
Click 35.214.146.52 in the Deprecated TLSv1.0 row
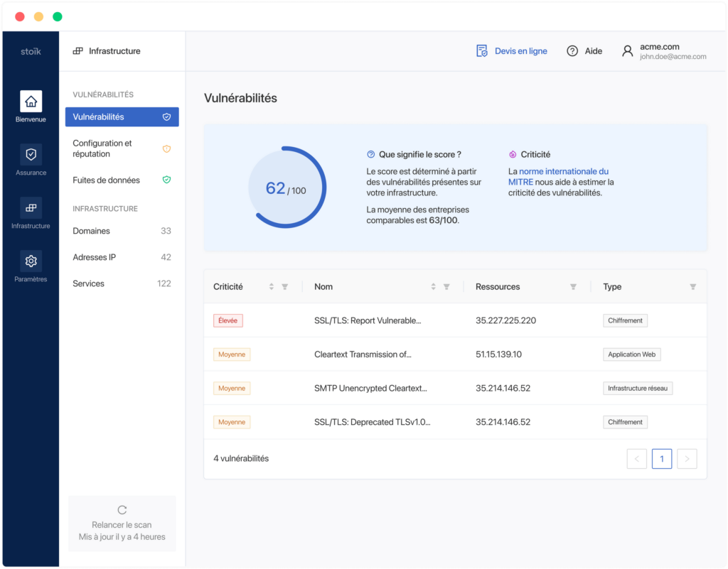(x=503, y=422)
